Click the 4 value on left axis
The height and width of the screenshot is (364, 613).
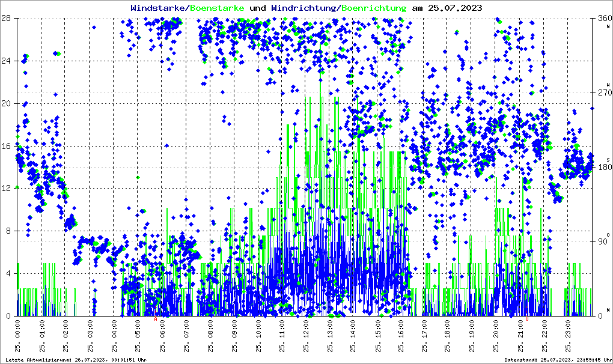[x=8, y=274]
